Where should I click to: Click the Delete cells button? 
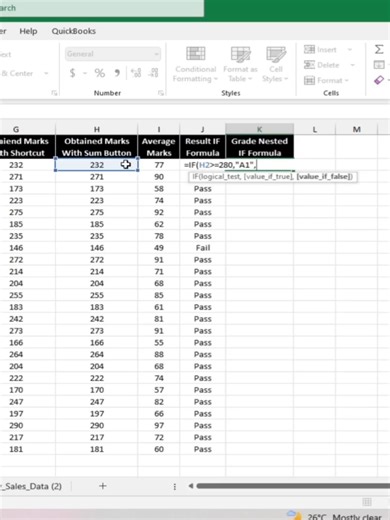[322, 65]
